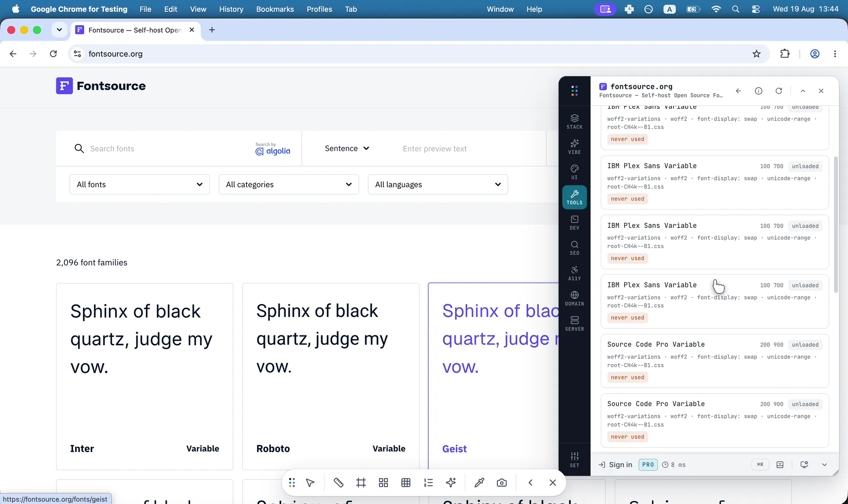The height and width of the screenshot is (504, 848).
Task: Go back in the extension panel
Action: click(x=738, y=91)
